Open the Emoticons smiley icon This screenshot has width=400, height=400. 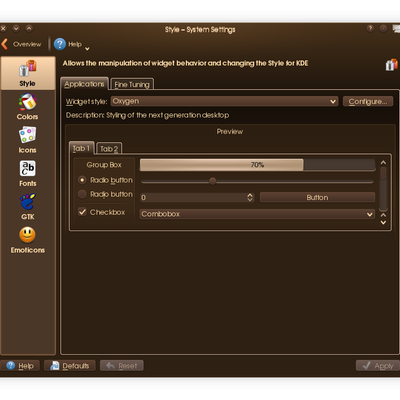click(x=27, y=235)
